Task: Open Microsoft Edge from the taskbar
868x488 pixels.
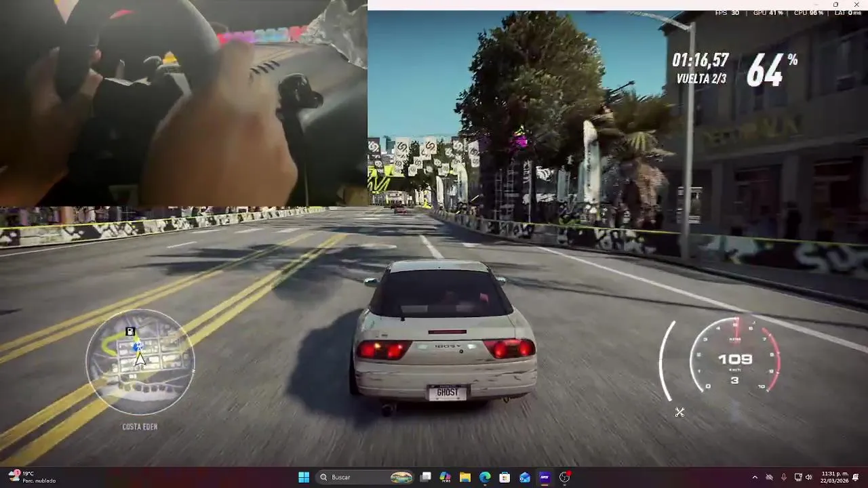Action: (485, 477)
